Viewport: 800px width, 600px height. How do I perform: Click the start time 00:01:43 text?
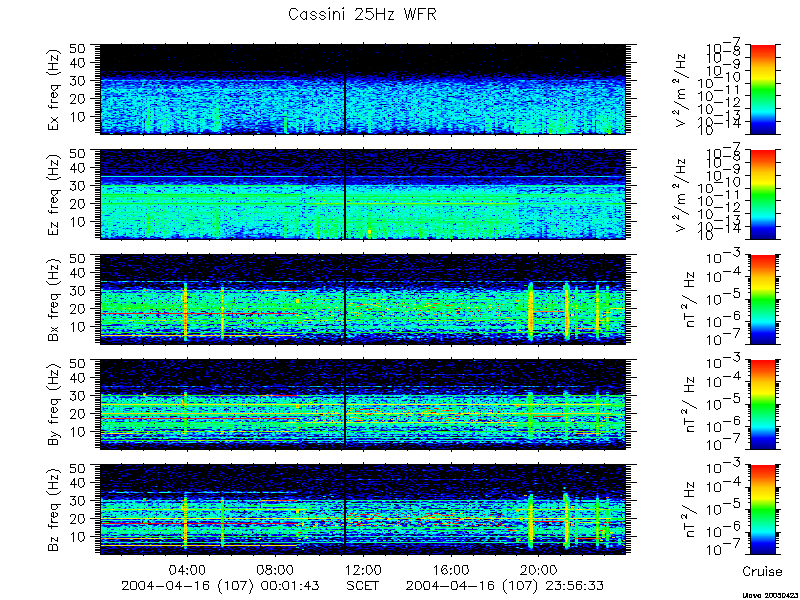point(288,585)
